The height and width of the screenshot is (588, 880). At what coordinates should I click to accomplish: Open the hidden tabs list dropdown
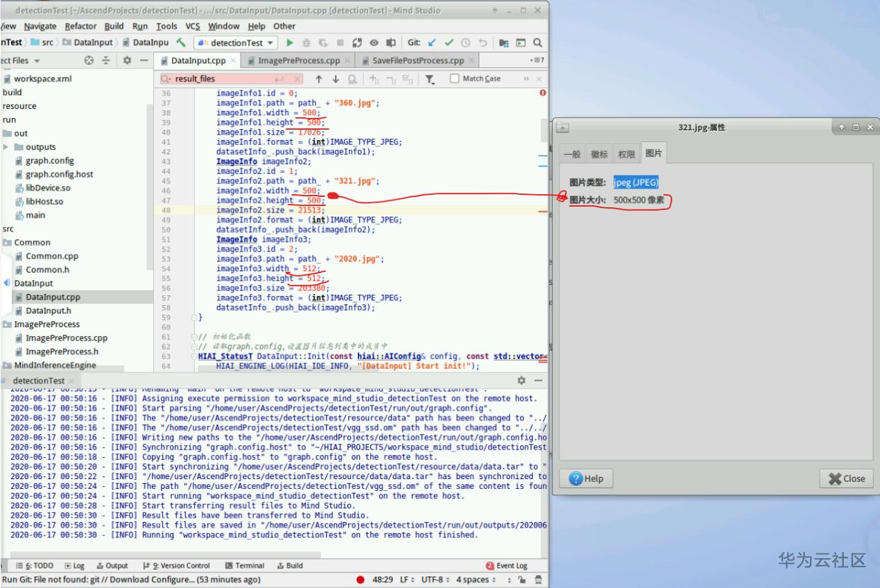(536, 60)
